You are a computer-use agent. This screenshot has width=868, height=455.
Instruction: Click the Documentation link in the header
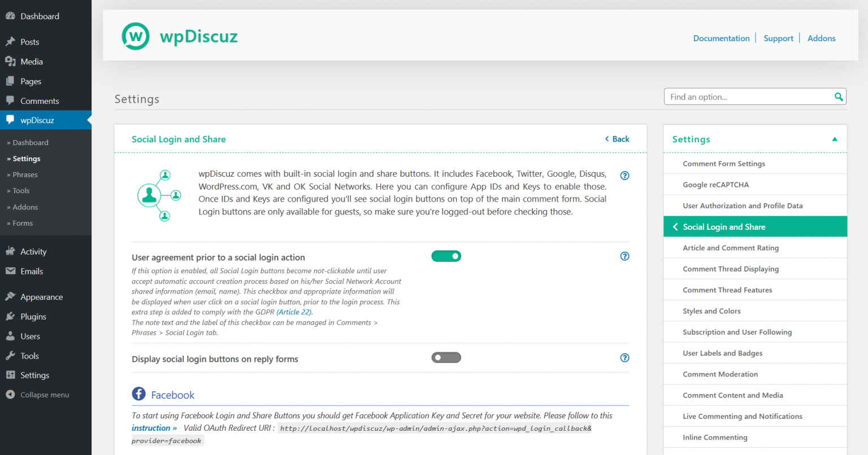(721, 38)
